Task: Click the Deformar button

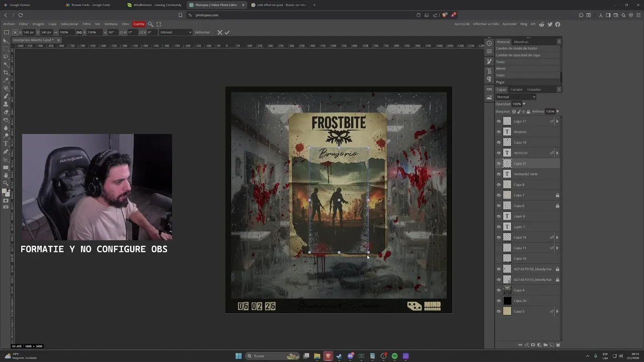Action: point(202,32)
